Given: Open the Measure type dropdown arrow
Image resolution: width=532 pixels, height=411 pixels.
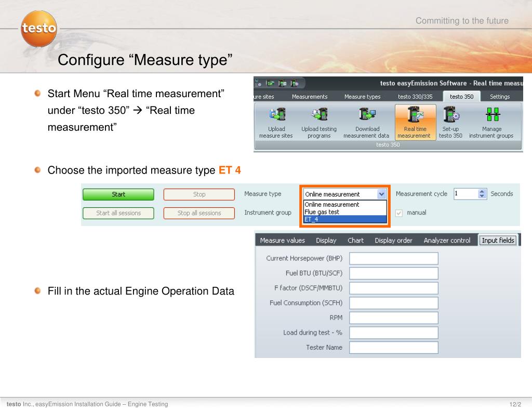Looking at the screenshot, I should [382, 194].
